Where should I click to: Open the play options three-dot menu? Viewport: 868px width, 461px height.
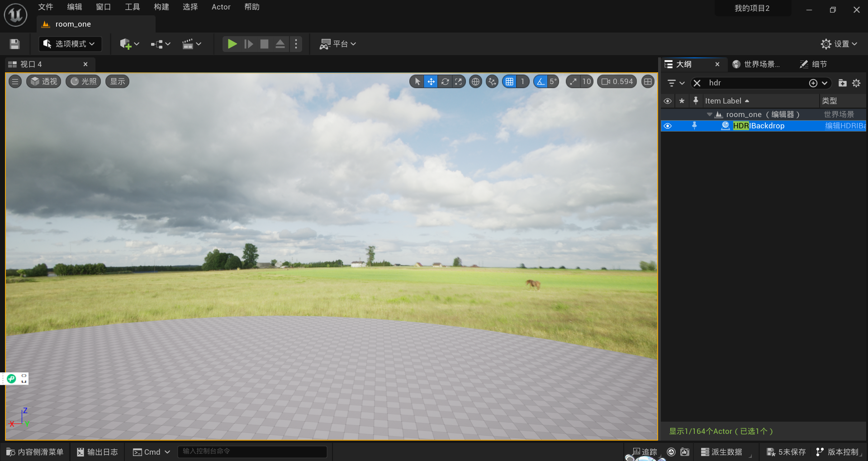point(296,44)
